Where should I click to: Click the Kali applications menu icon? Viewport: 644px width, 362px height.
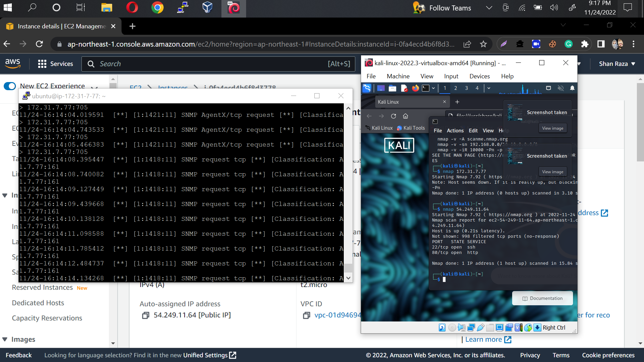coord(367,88)
